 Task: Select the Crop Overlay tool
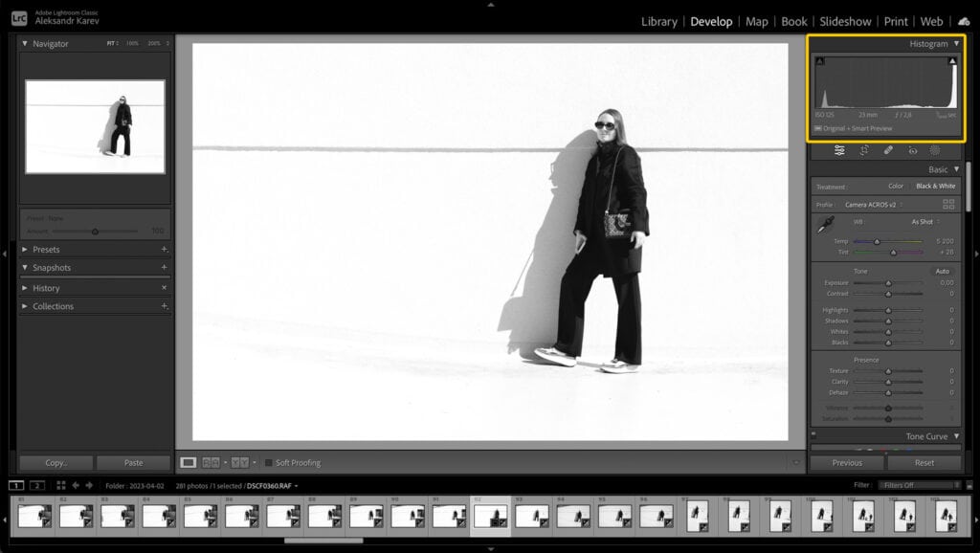(x=863, y=150)
